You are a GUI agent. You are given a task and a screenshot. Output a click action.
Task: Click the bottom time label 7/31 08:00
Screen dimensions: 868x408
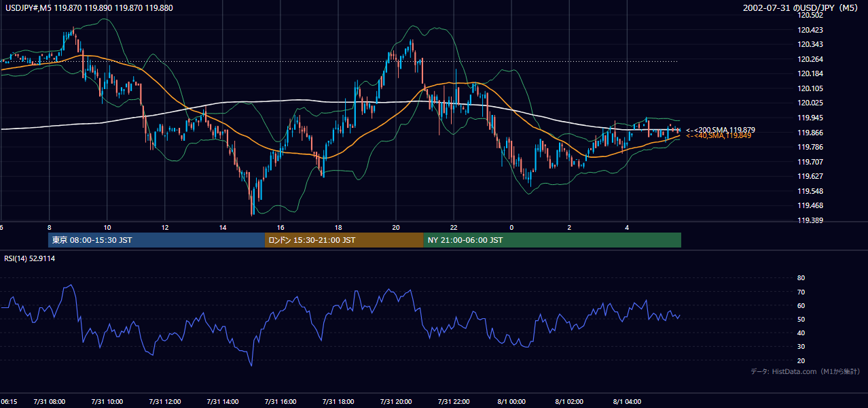click(50, 402)
